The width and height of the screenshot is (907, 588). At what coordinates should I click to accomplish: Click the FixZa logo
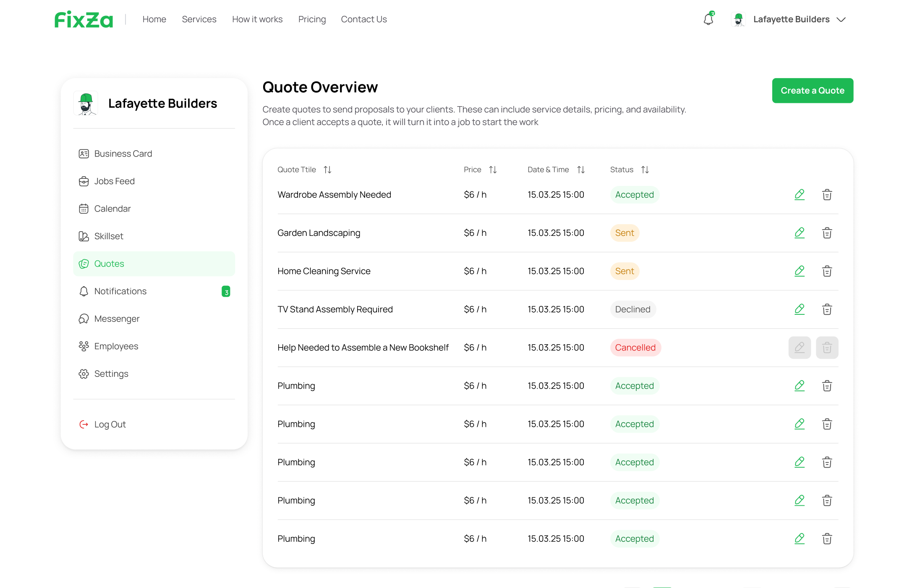tap(84, 19)
